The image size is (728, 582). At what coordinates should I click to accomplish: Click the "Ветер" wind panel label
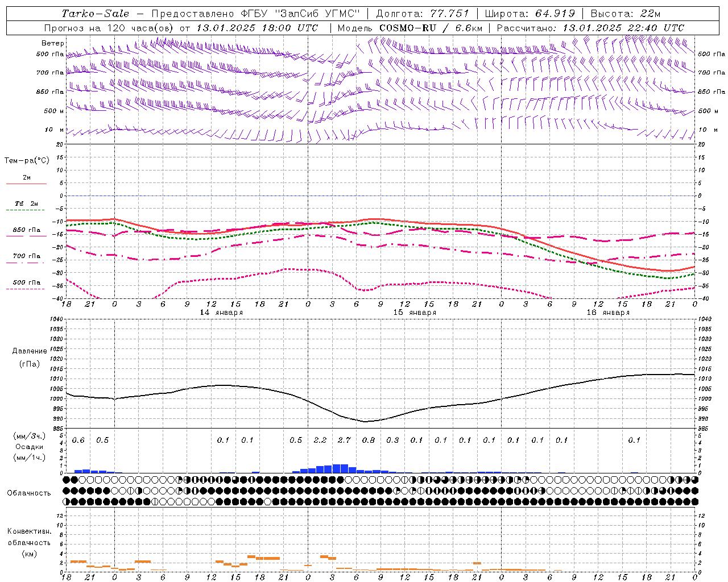point(53,43)
